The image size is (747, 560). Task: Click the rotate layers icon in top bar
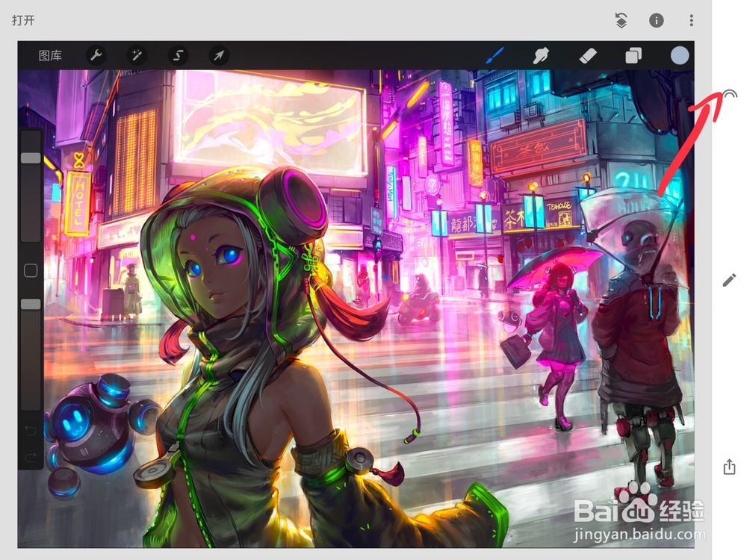621,20
